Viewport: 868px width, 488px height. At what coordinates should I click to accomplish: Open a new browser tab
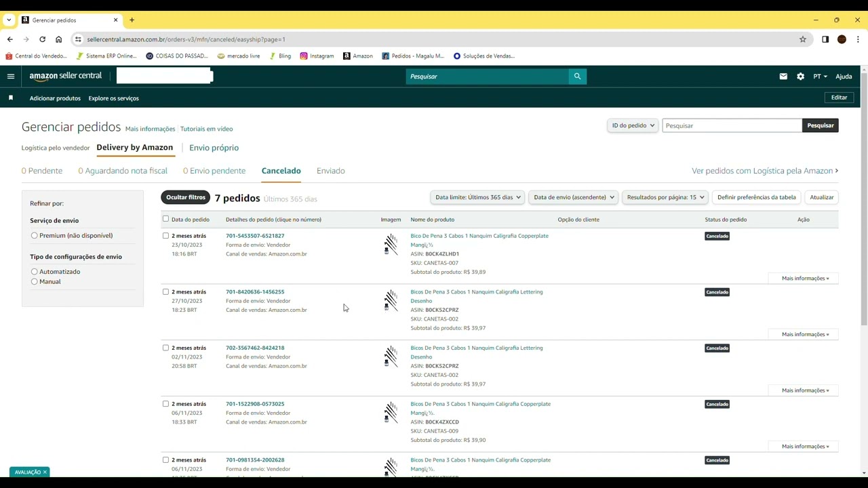pyautogui.click(x=132, y=20)
